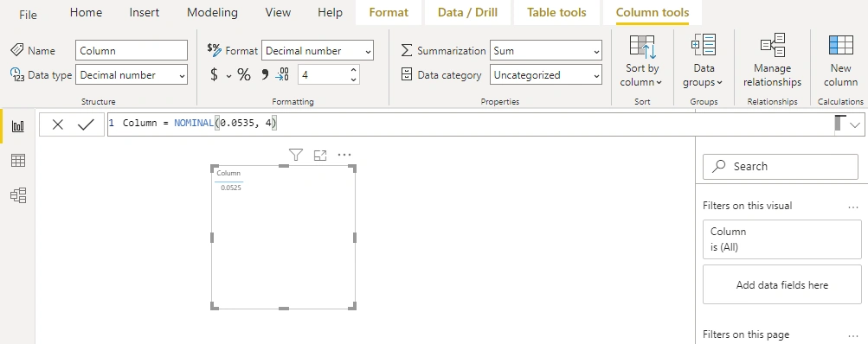This screenshot has width=868, height=344.
Task: Open the File menu
Action: coord(28,15)
